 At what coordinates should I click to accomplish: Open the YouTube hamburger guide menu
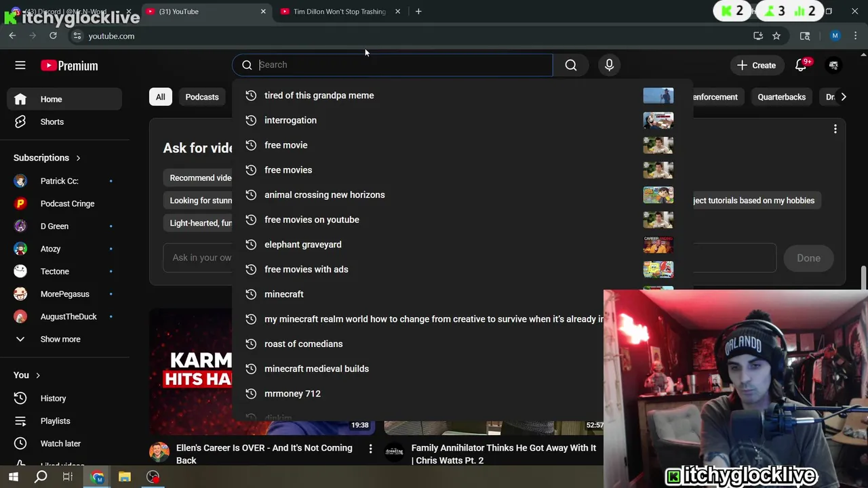pos(20,65)
